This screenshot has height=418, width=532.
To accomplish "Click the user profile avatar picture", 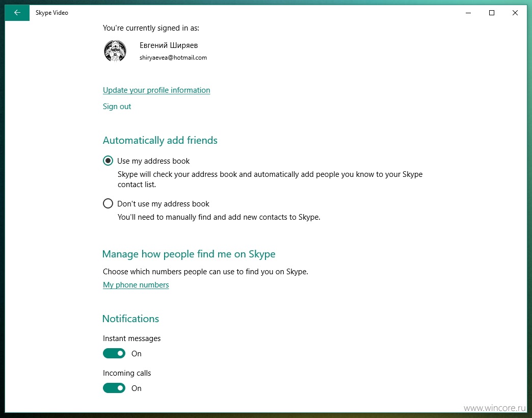I will pos(115,51).
